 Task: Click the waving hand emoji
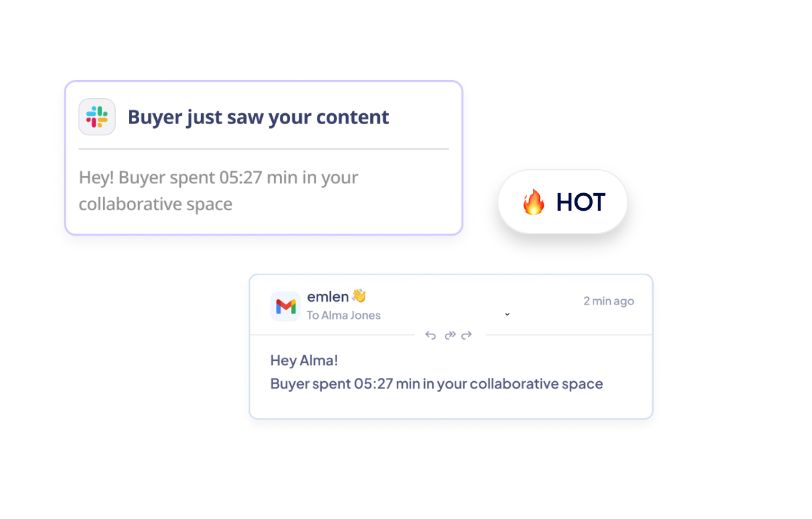tap(359, 296)
